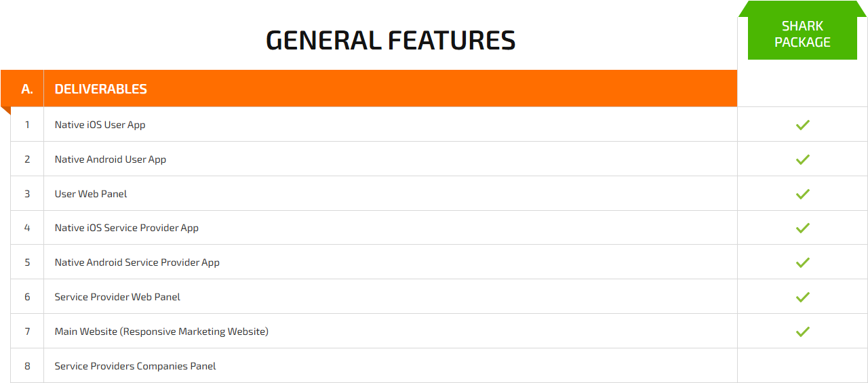The height and width of the screenshot is (383, 868).
Task: Click checkmark for Native Android Service Provider App
Action: coord(803,262)
